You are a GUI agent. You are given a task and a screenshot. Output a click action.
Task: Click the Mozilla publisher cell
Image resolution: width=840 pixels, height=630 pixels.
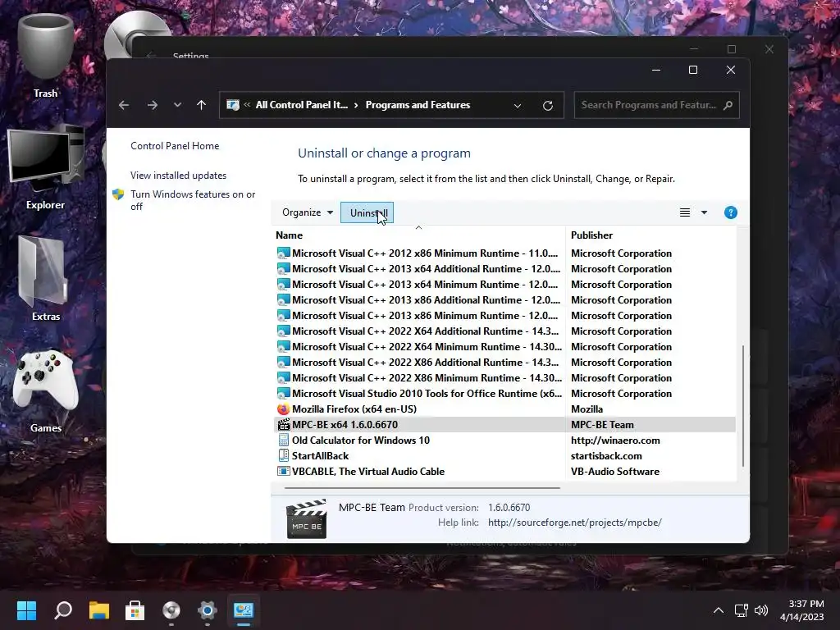[587, 409]
